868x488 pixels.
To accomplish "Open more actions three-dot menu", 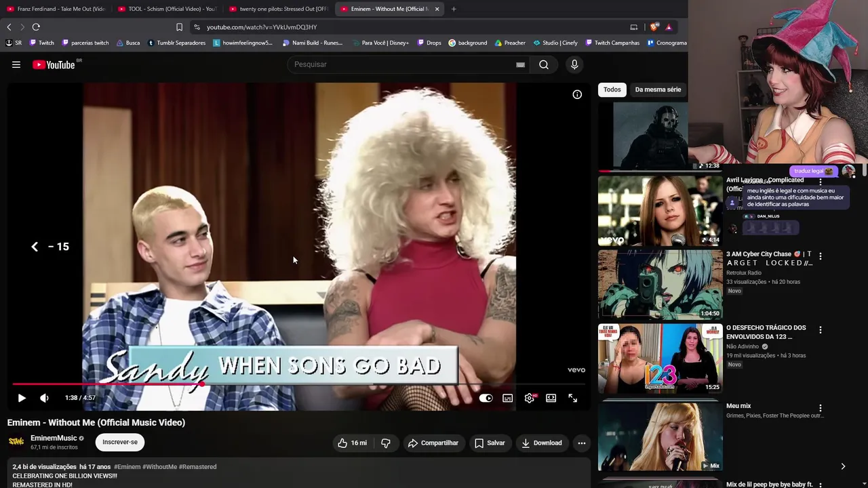I will click(x=581, y=443).
